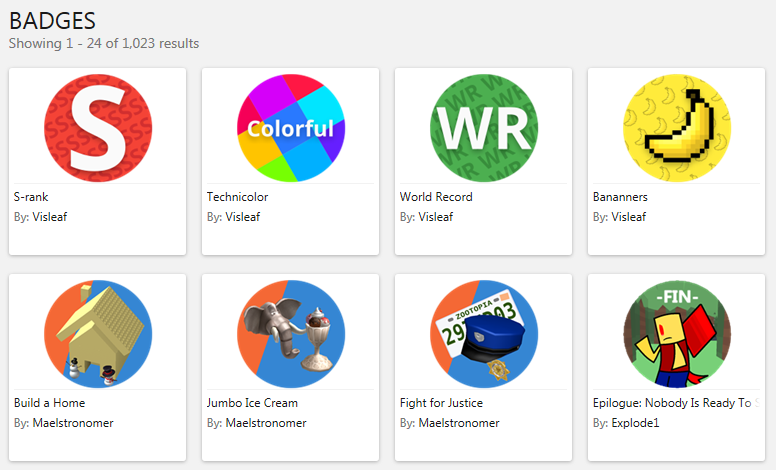Open Maelstronomer profile under Build a Home
The width and height of the screenshot is (776, 470).
pyautogui.click(x=72, y=423)
